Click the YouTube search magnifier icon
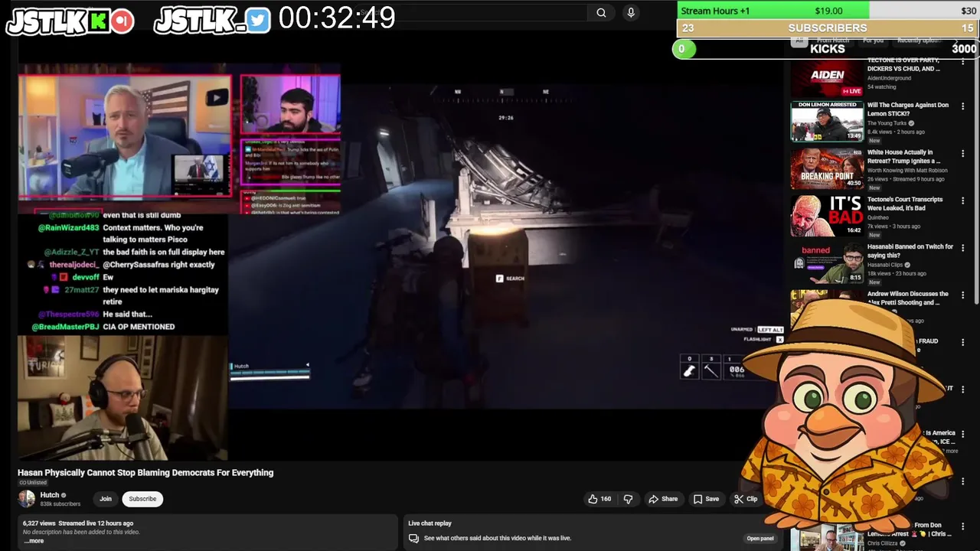The width and height of the screenshot is (980, 551). pyautogui.click(x=601, y=12)
